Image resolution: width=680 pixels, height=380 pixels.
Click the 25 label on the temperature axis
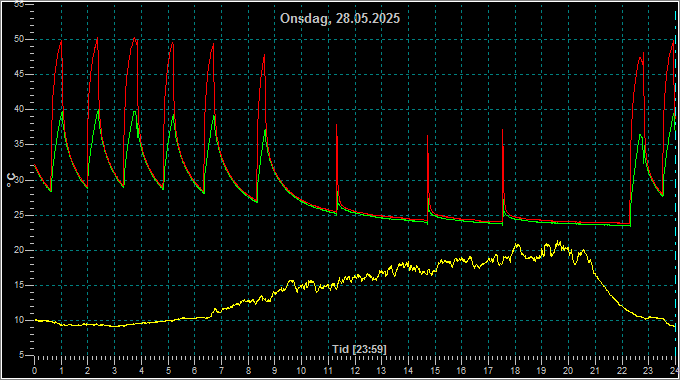pyautogui.click(x=18, y=215)
